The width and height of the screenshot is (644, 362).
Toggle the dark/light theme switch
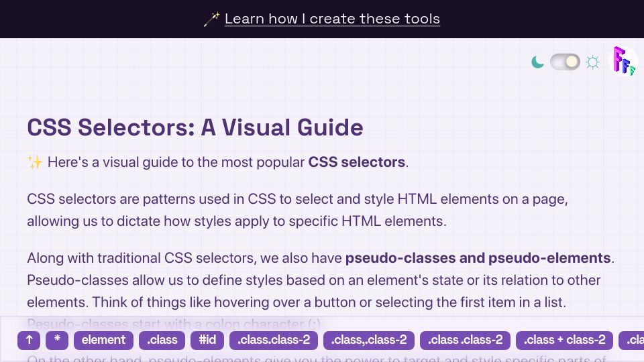pyautogui.click(x=565, y=62)
